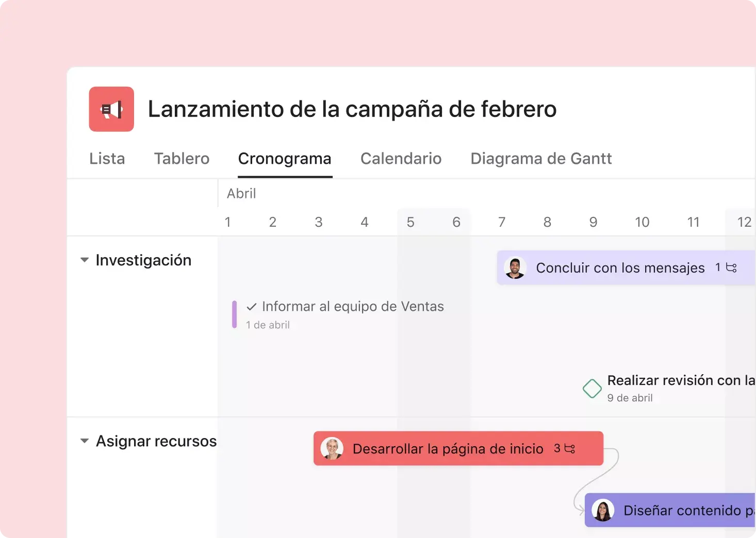Open the Diagrama de Gantt tab
The width and height of the screenshot is (756, 538).
pos(541,159)
